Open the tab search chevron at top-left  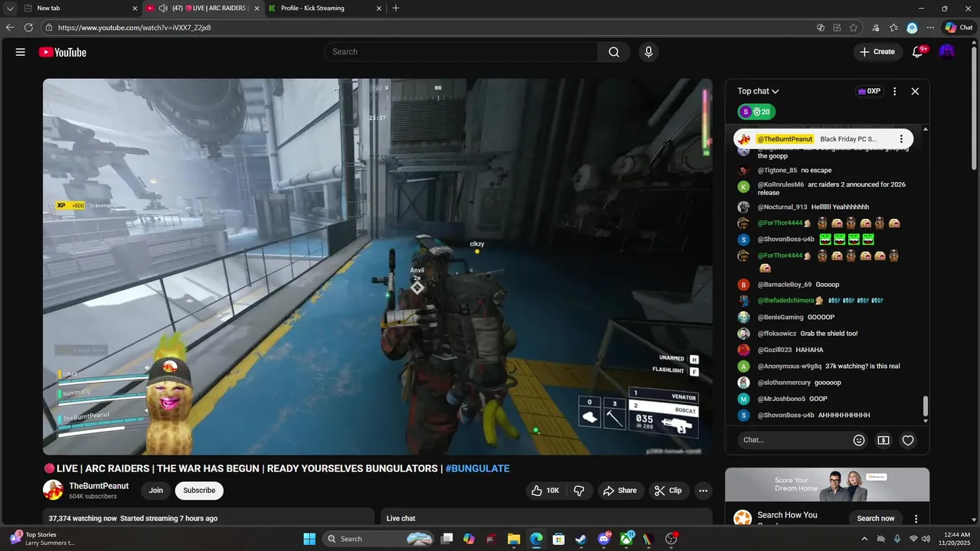(x=10, y=8)
